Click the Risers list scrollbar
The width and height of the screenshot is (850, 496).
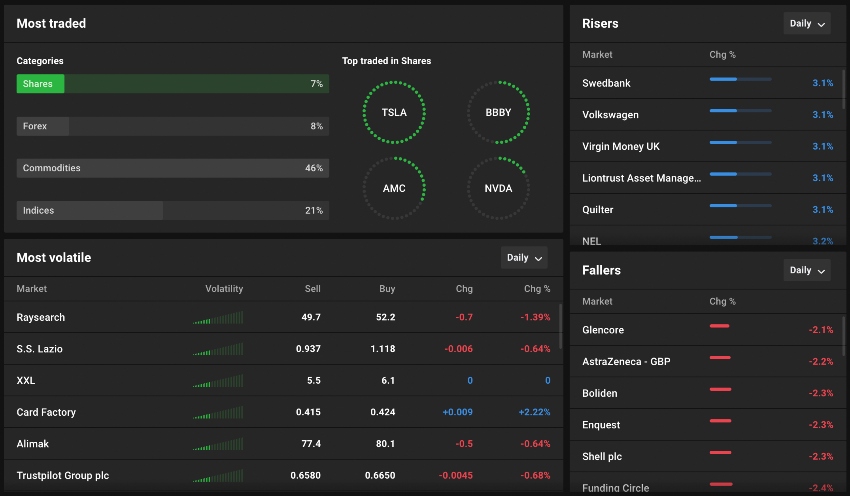[843, 89]
